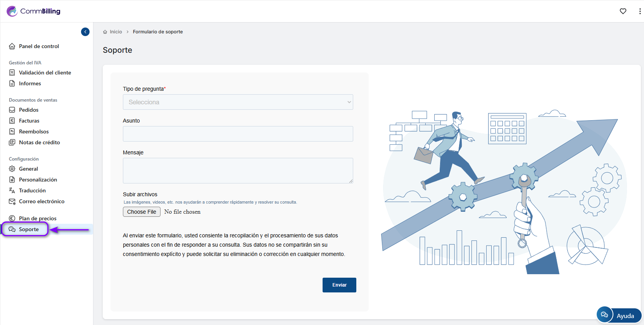Open Panel de control

[x=39, y=46]
